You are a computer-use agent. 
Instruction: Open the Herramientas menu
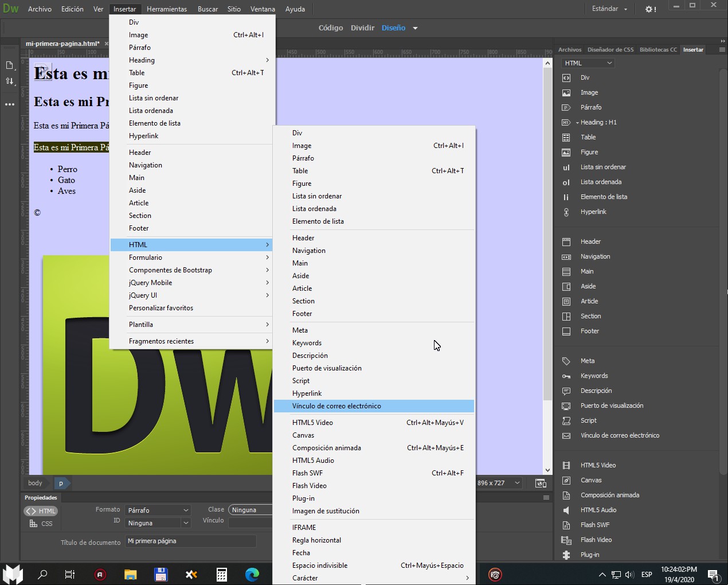[167, 9]
